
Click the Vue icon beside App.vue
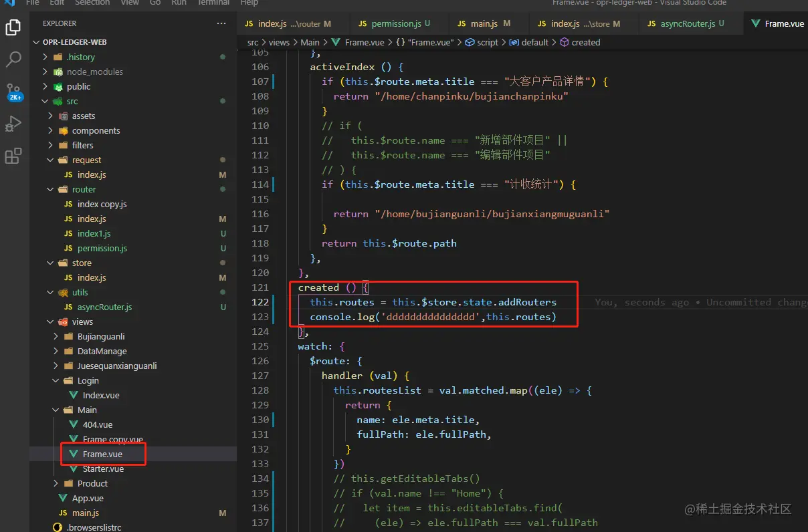[63, 498]
